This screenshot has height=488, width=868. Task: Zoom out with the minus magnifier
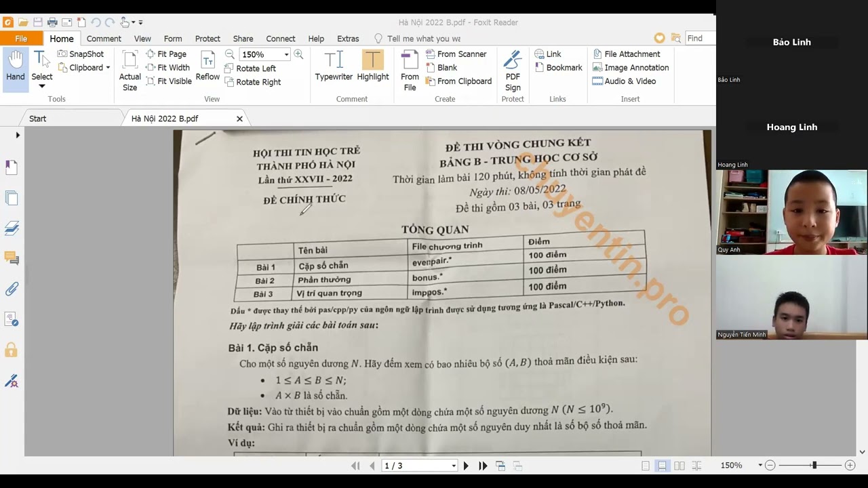tap(230, 54)
